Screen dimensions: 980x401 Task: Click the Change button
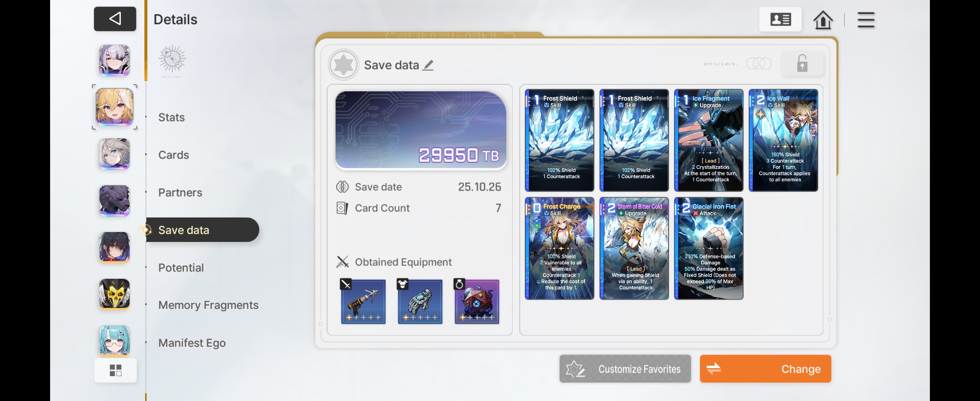point(765,369)
